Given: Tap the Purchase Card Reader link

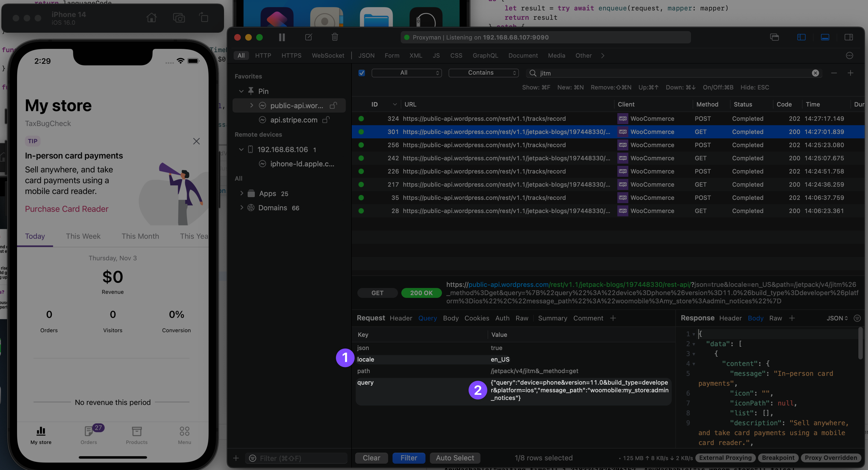Looking at the screenshot, I should click(67, 209).
